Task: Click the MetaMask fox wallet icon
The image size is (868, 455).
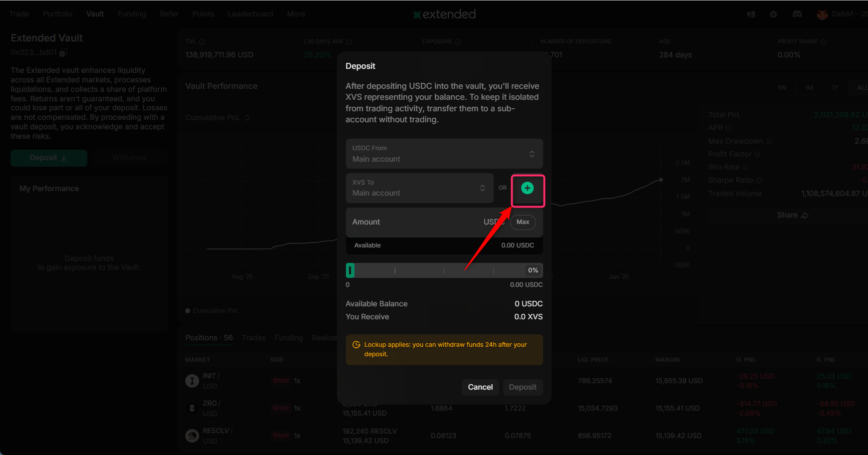Action: (822, 14)
